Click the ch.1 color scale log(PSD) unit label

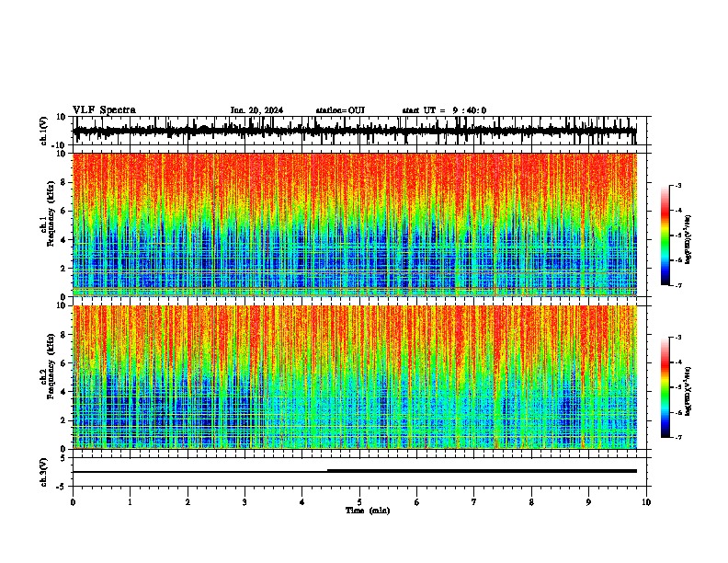click(688, 240)
